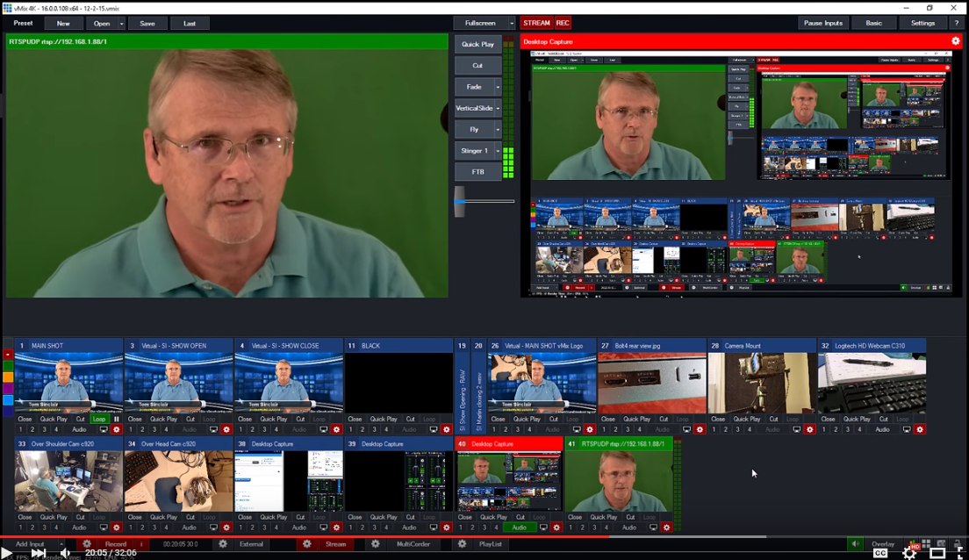
Task: Click the speaker audio icon near Overlay
Action: pos(856,542)
